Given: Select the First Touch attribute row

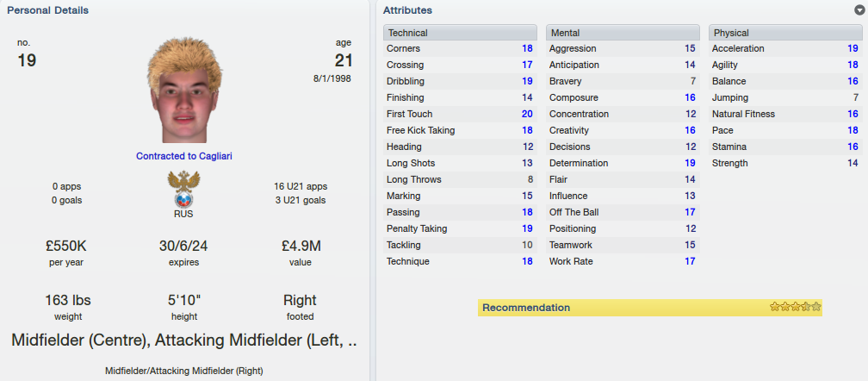Looking at the screenshot, I should (460, 114).
